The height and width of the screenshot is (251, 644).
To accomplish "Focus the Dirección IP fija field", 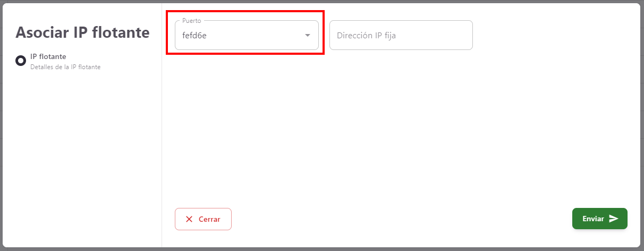I will (x=401, y=35).
